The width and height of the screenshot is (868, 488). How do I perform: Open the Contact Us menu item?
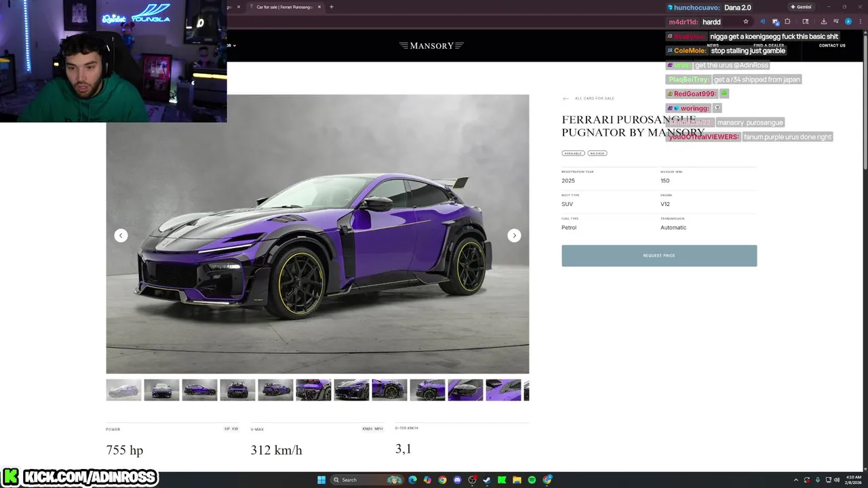tap(832, 45)
